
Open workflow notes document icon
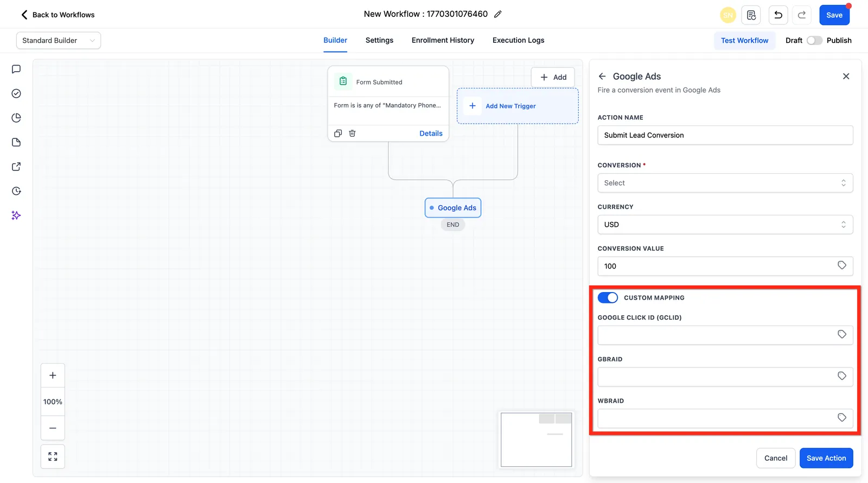click(x=751, y=15)
